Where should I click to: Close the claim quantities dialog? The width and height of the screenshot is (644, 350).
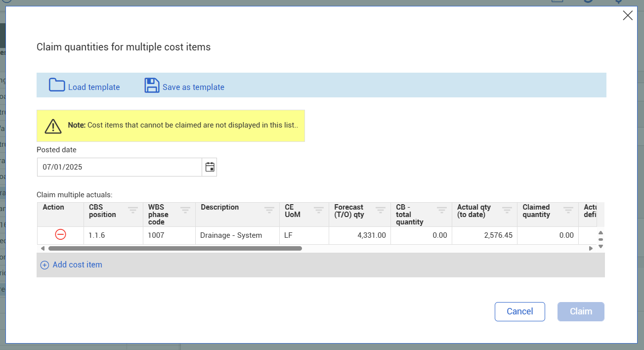click(627, 15)
